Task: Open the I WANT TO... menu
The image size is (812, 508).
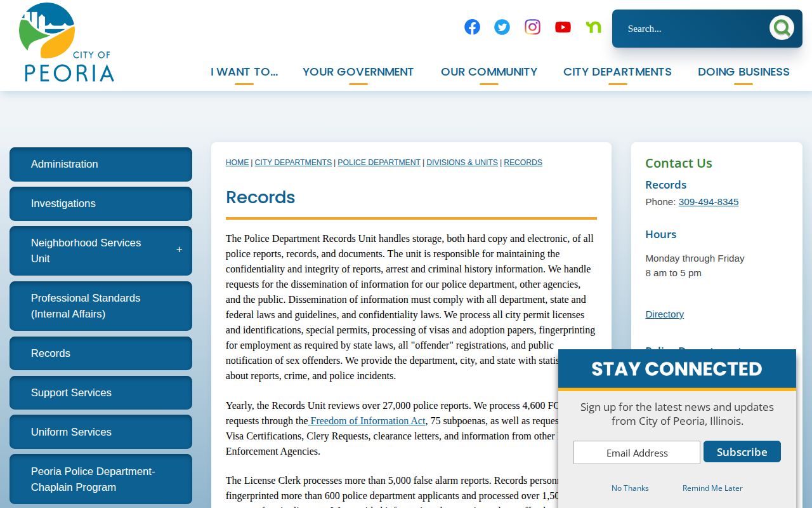Action: (x=244, y=72)
